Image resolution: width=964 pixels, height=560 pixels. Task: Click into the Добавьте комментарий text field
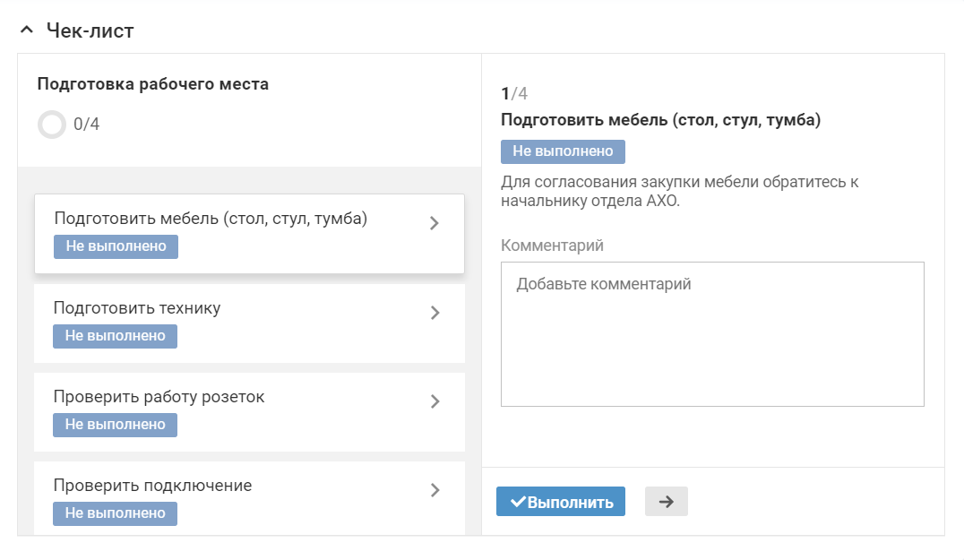[712, 334]
